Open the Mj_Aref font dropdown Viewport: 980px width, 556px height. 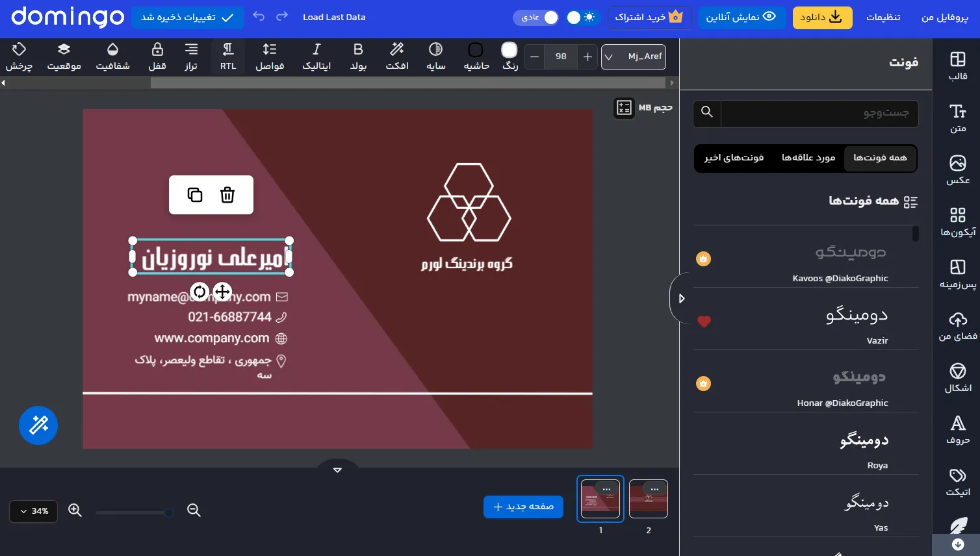[x=634, y=57]
